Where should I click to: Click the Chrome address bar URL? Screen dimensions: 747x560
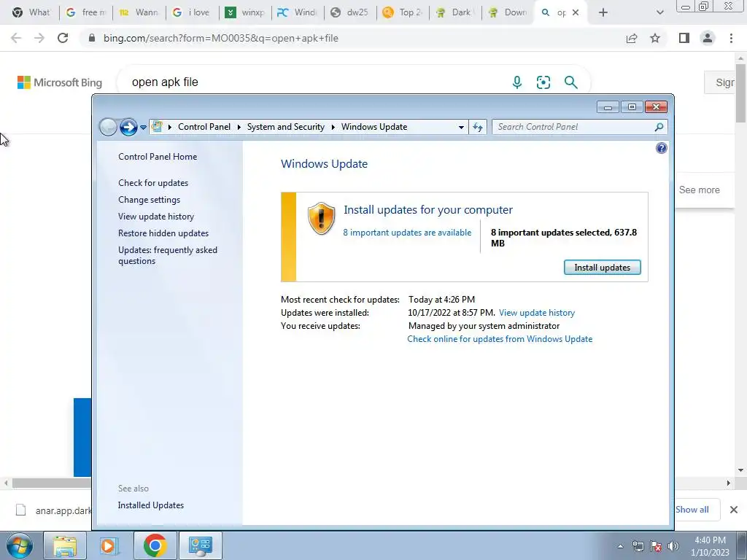220,38
